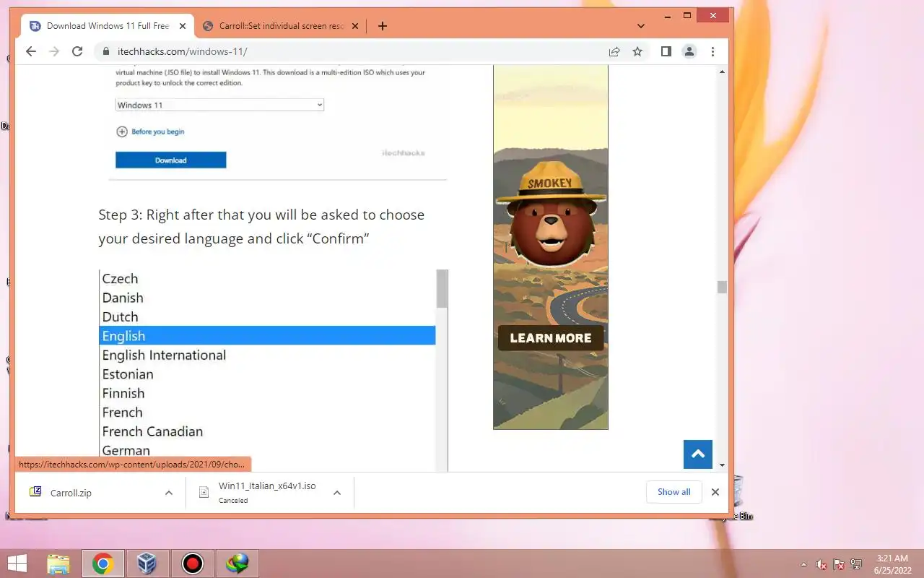Open File Explorer from the taskbar
Image resolution: width=924 pixels, height=578 pixels.
tap(58, 564)
